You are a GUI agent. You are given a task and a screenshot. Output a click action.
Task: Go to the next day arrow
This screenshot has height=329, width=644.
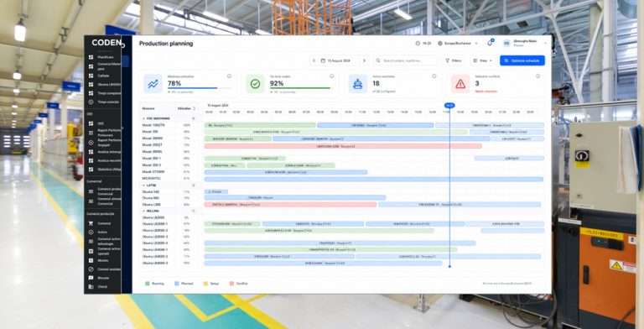(364, 61)
